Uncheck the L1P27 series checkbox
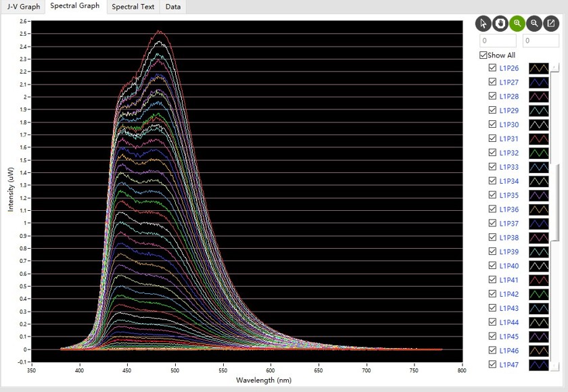Viewport: 568px width, 392px height. 492,82
